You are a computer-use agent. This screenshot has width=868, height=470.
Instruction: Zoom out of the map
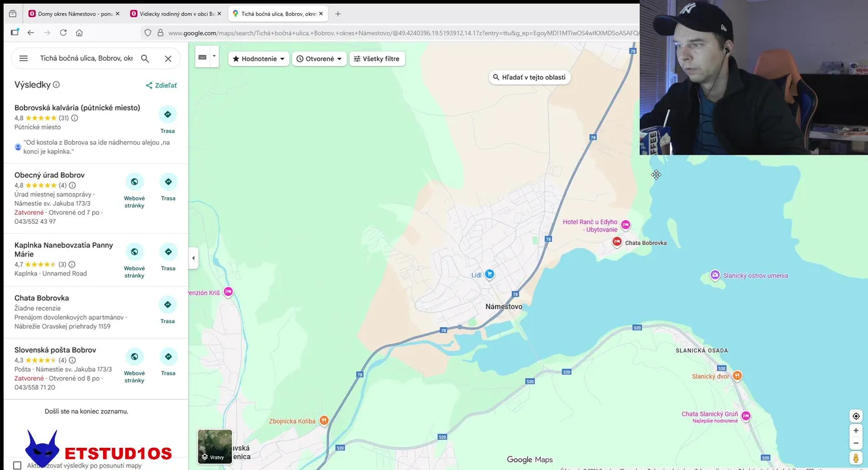[856, 443]
